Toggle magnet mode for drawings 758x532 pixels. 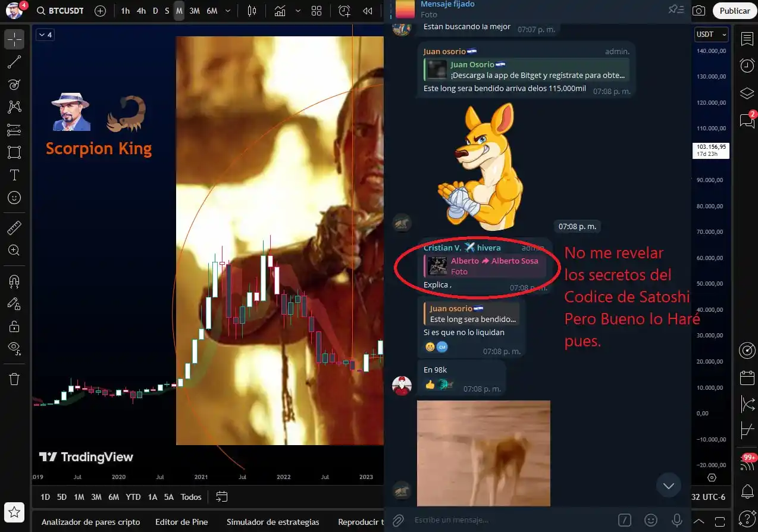point(14,281)
